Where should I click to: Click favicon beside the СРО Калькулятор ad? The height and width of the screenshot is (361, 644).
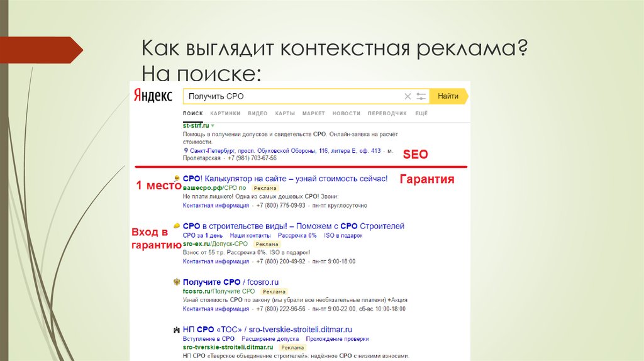(177, 179)
